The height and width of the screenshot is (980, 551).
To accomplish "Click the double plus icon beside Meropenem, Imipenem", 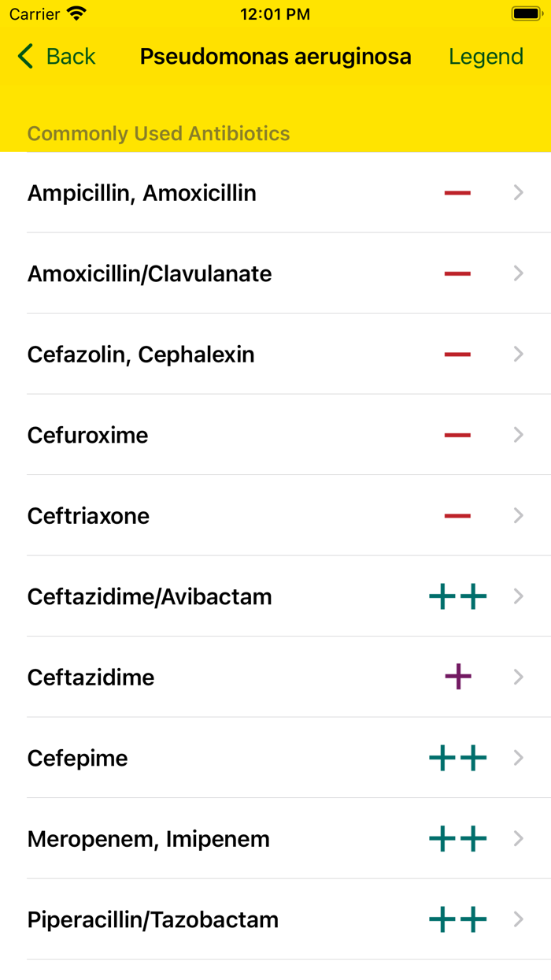I will (x=457, y=838).
